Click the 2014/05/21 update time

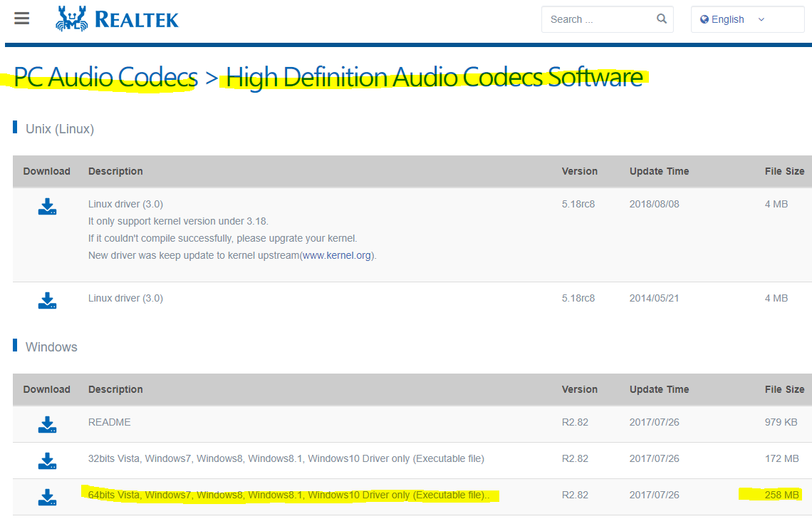(654, 298)
